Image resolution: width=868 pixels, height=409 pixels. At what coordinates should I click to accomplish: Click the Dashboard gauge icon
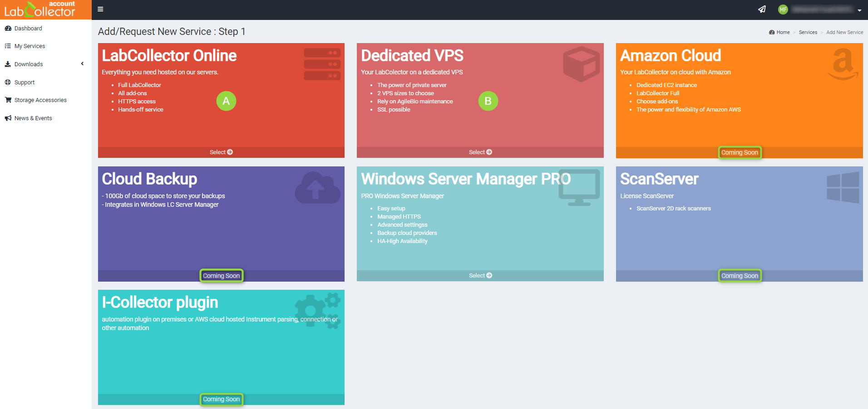point(8,28)
